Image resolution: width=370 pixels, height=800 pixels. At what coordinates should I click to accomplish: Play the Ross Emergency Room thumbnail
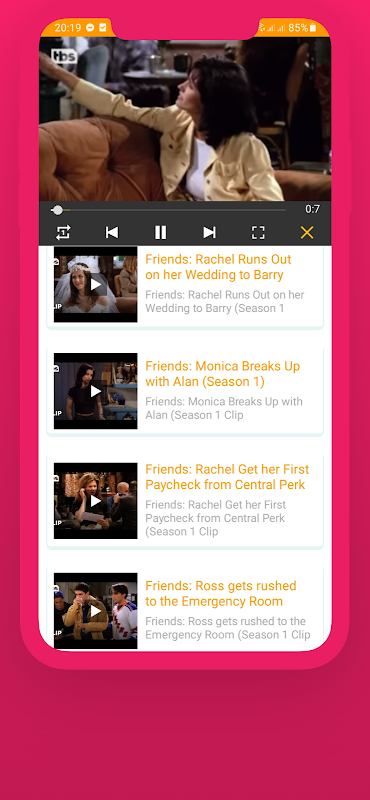pyautogui.click(x=95, y=611)
